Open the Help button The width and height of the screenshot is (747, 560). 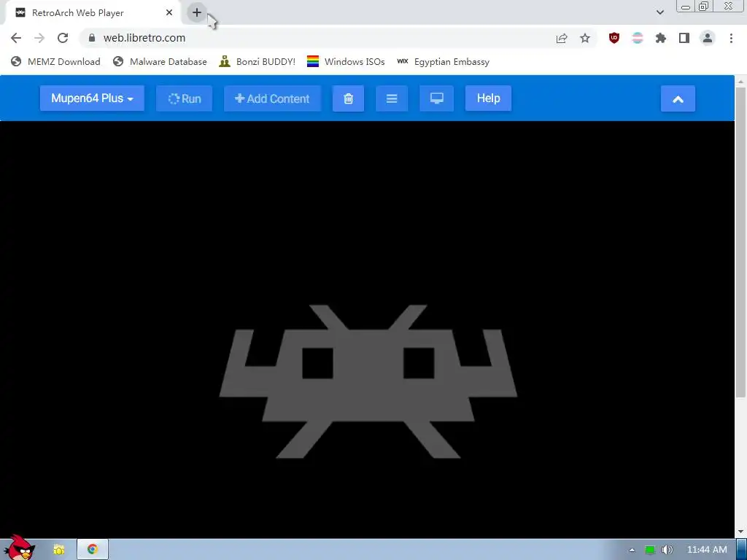coord(488,98)
